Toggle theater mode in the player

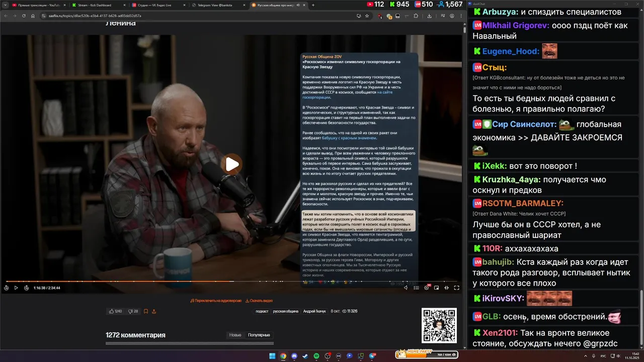coord(446,288)
